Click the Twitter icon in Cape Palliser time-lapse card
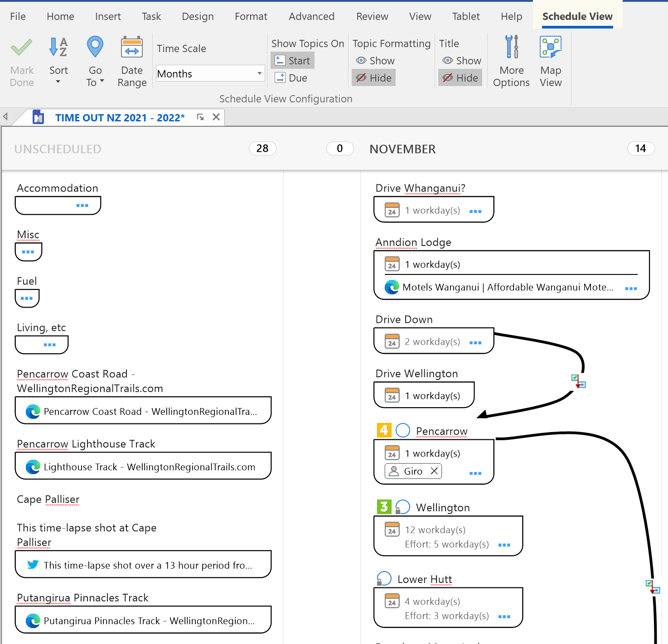 click(33, 565)
